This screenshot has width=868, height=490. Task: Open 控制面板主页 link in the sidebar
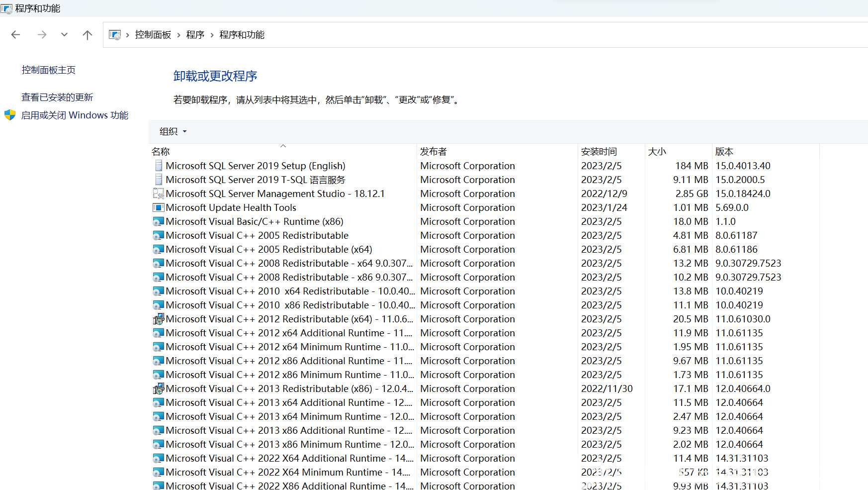(49, 70)
